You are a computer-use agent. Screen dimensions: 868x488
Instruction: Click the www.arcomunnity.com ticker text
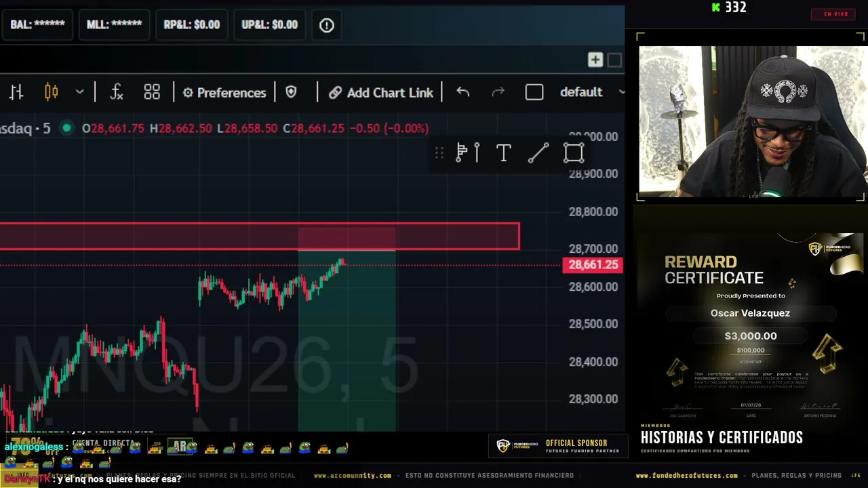pos(352,476)
